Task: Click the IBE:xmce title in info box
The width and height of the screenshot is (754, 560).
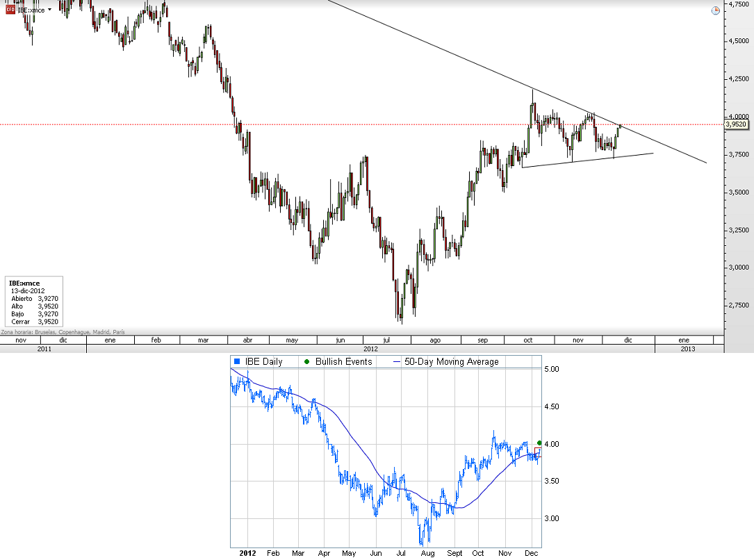Action: (24, 283)
